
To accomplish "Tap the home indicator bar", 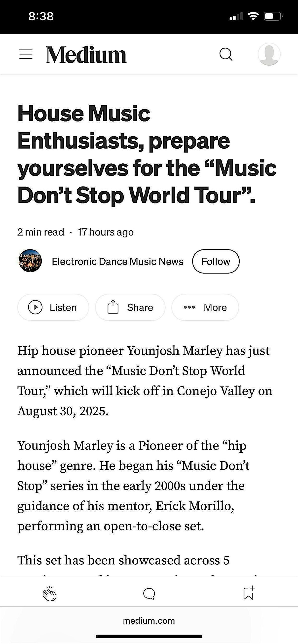I will (x=149, y=636).
